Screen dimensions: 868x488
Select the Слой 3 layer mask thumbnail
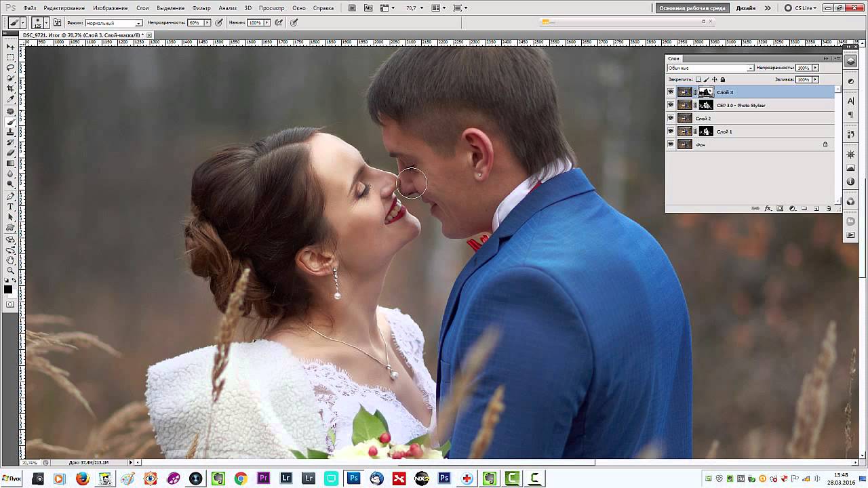[706, 92]
